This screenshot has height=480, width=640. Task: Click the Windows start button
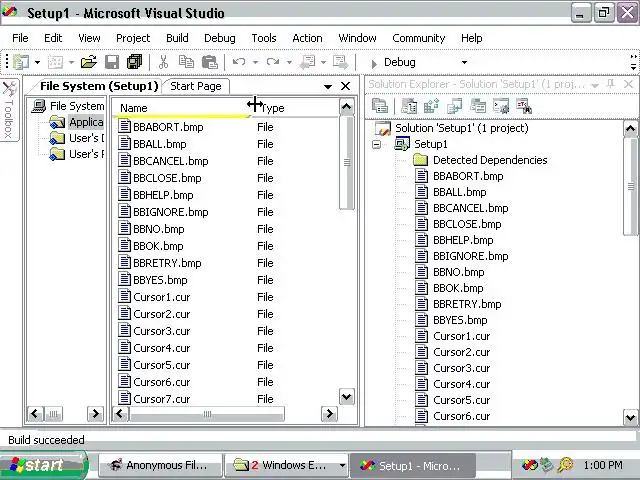pos(44,465)
